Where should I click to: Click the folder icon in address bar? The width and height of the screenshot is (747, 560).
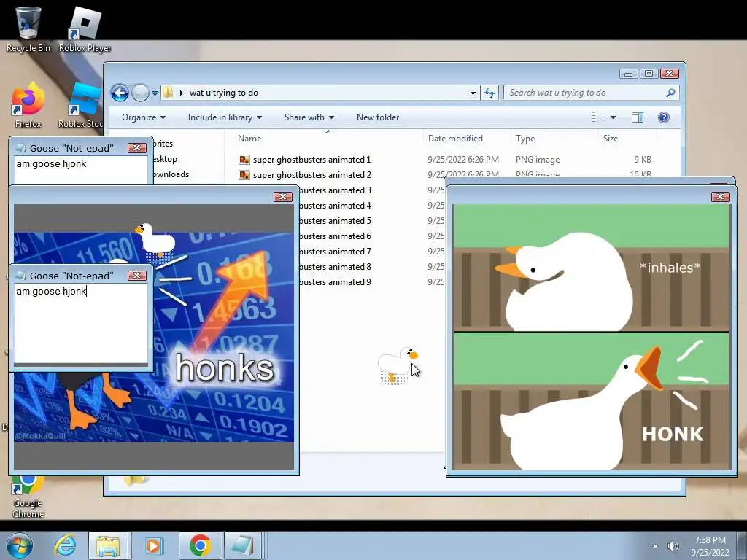169,93
